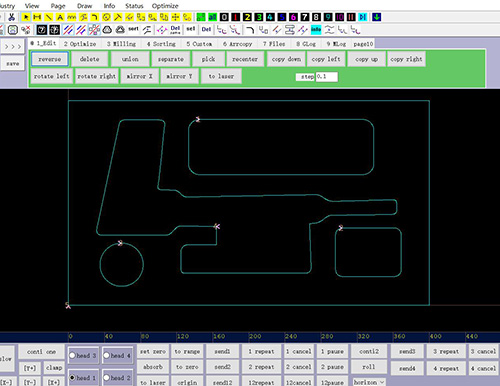Select the corner fillet arc tool
Screen dimensions: 500x386
[x=95, y=17]
